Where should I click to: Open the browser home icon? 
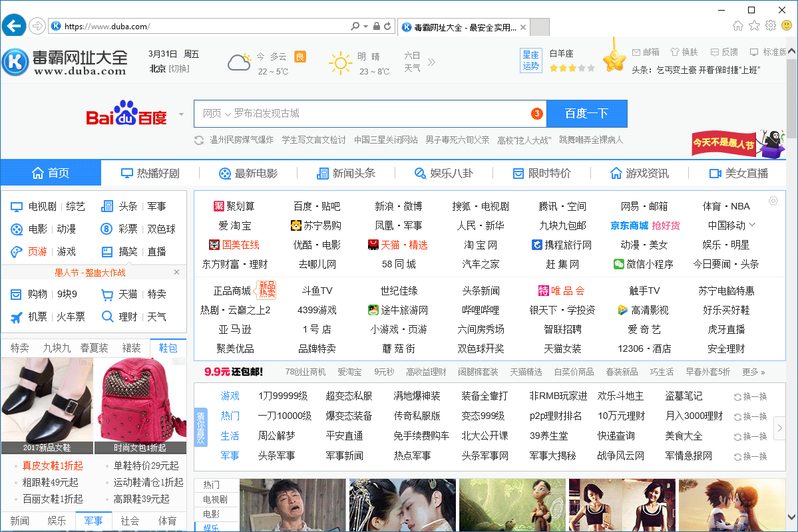point(738,25)
